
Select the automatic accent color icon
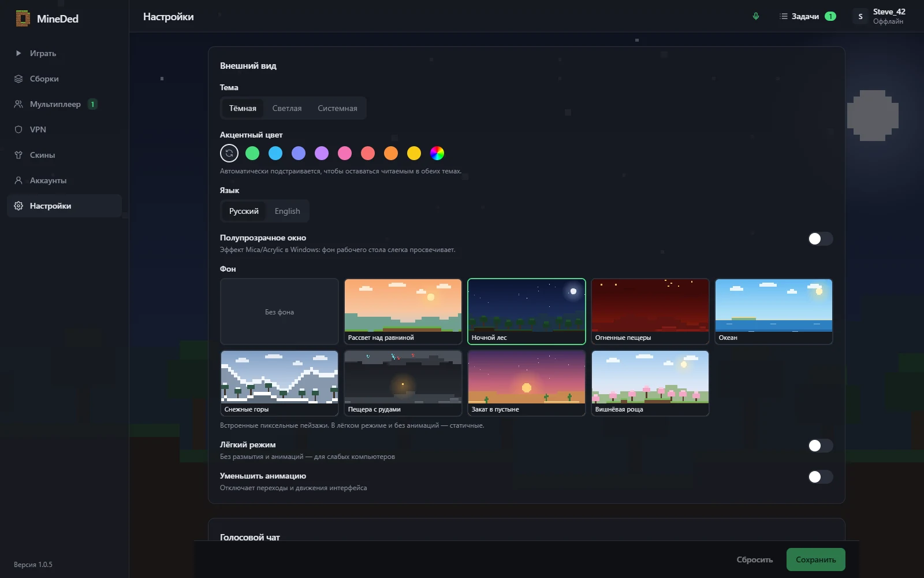tap(229, 153)
